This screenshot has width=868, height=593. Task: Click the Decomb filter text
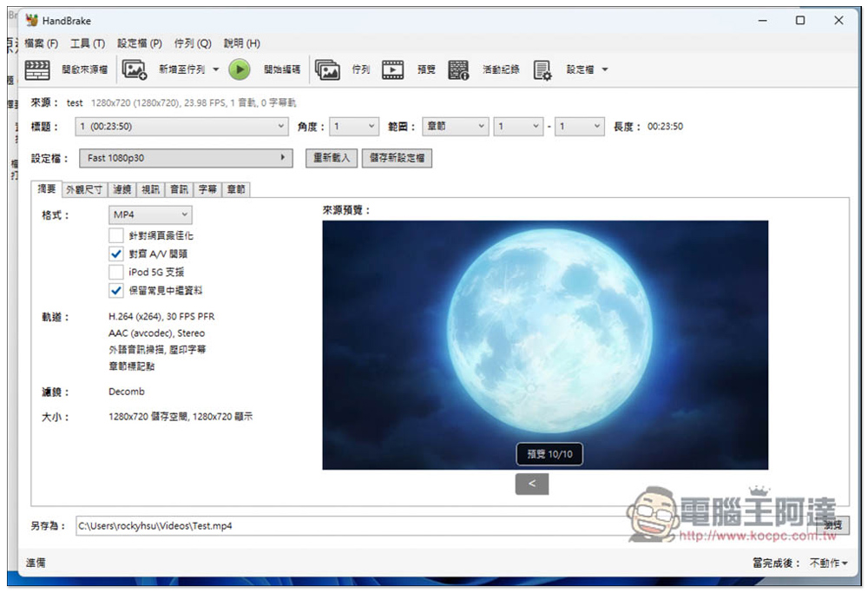126,392
